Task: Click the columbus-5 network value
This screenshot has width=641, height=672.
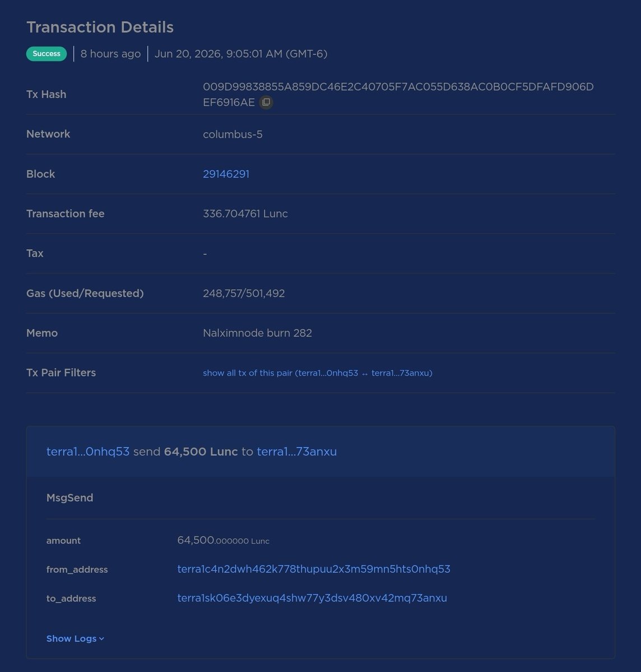Action: [x=233, y=134]
